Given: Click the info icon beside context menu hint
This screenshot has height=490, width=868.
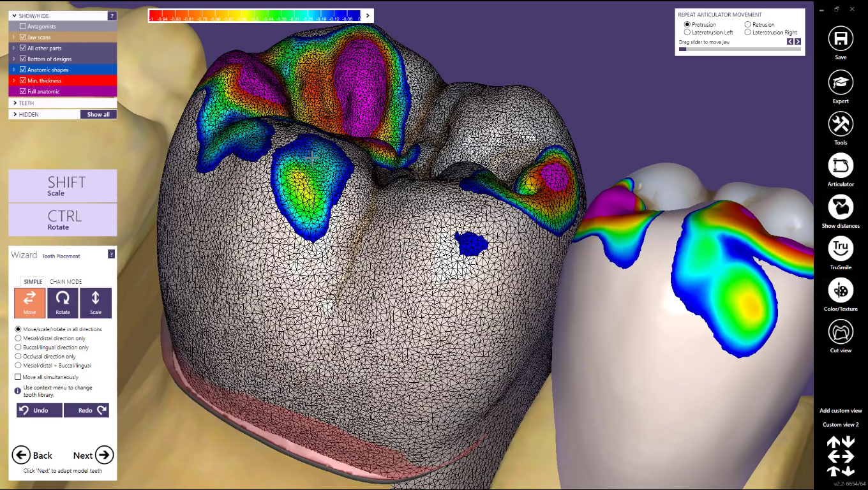Looking at the screenshot, I should (18, 390).
